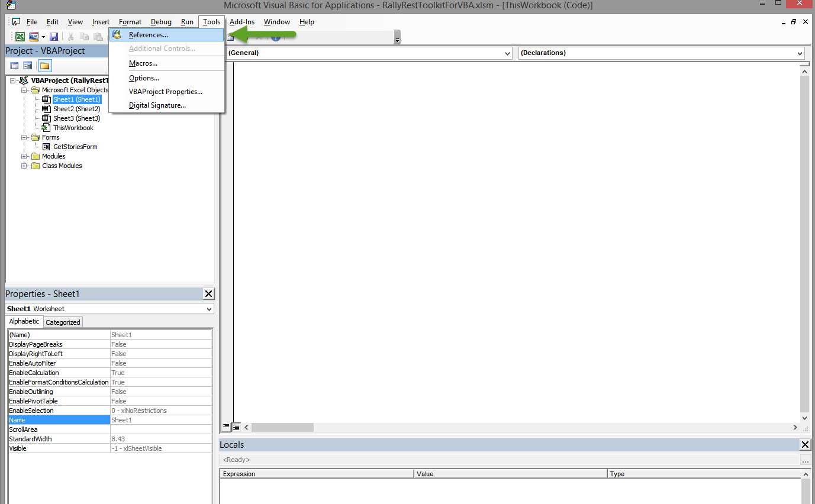Select GetStoriesForm in the project tree
The width and height of the screenshot is (815, 504).
pos(75,147)
